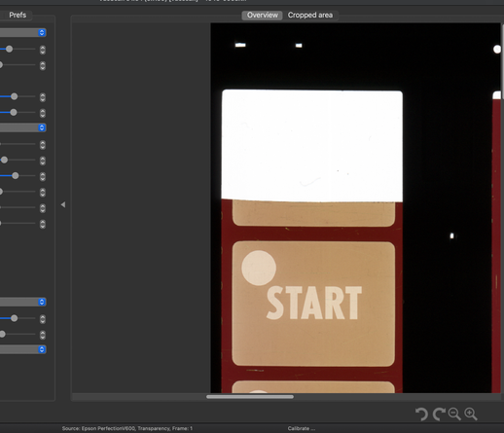The image size is (504, 433).
Task: Click the START frame in the film preview
Action: [x=313, y=304]
